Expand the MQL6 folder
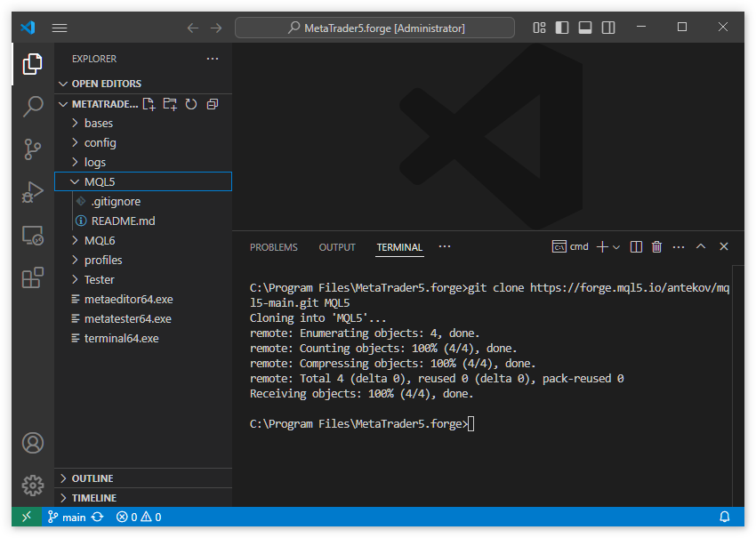The height and width of the screenshot is (538, 756). [143, 241]
